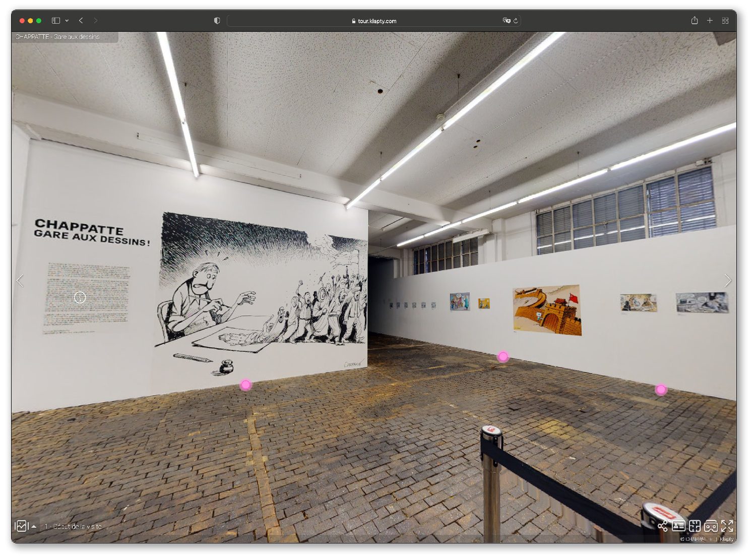Open the share options icon
This screenshot has height=556, width=756.
(x=662, y=526)
